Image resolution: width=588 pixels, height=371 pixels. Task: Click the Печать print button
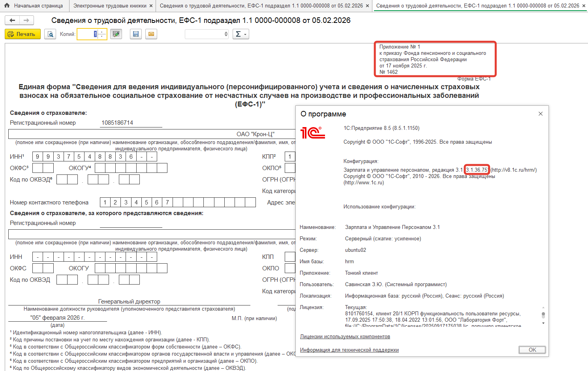tap(23, 34)
